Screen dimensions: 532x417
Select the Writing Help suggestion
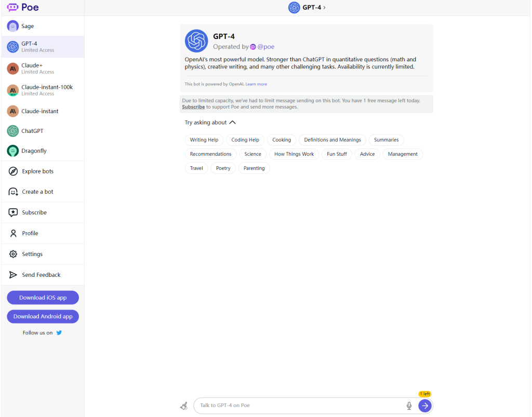point(204,140)
